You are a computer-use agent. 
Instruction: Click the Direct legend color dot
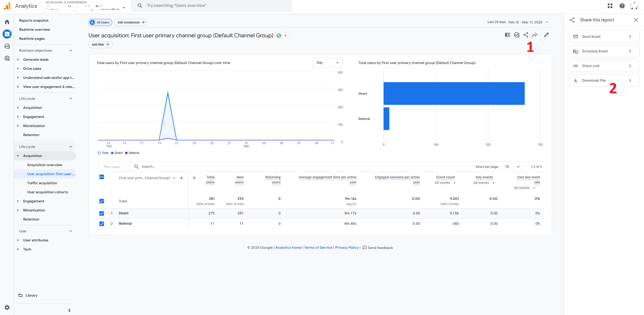[112, 153]
